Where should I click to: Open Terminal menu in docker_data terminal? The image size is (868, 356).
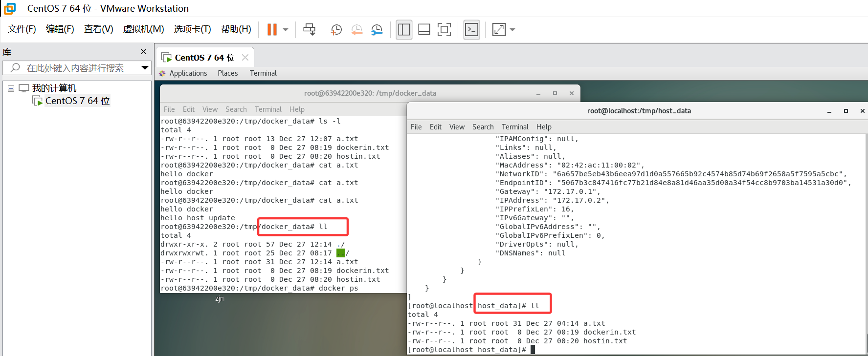(268, 109)
